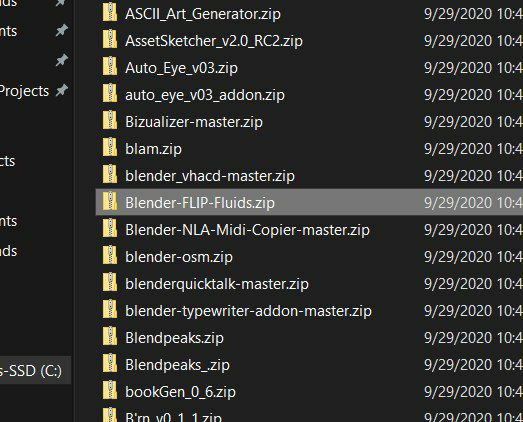Click the Auto_Eye_v03.zip archive icon

(110, 67)
